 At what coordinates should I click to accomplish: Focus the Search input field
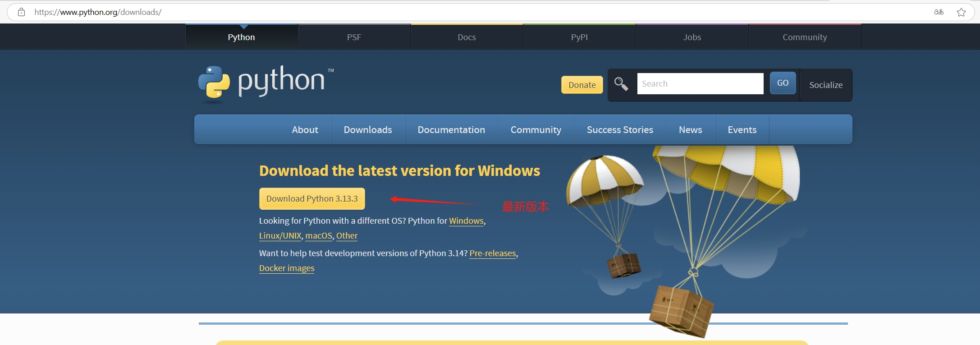point(700,83)
